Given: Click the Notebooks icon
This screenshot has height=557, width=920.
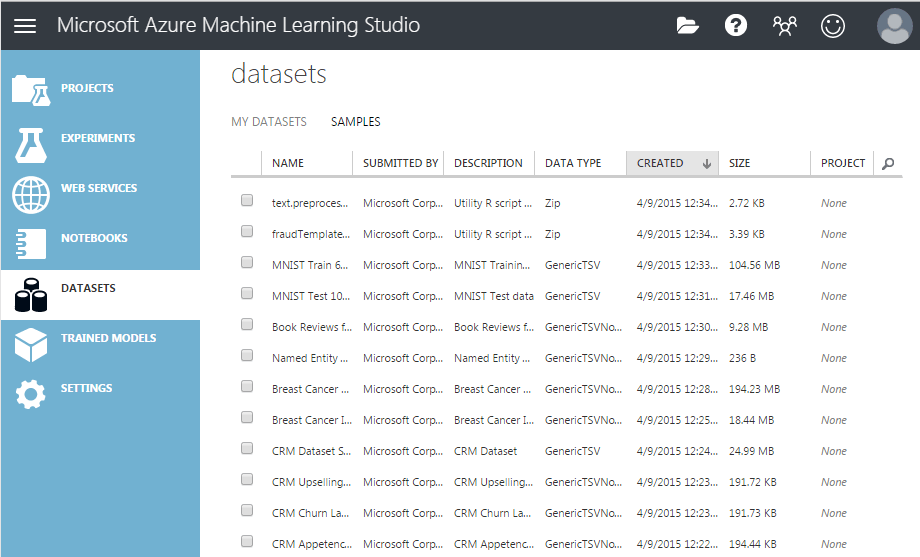Looking at the screenshot, I should (31, 244).
